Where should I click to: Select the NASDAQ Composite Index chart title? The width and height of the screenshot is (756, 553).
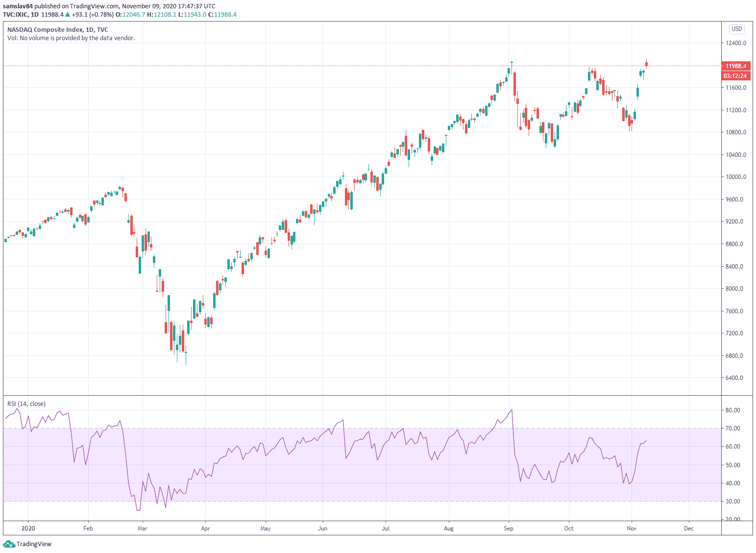tap(57, 30)
